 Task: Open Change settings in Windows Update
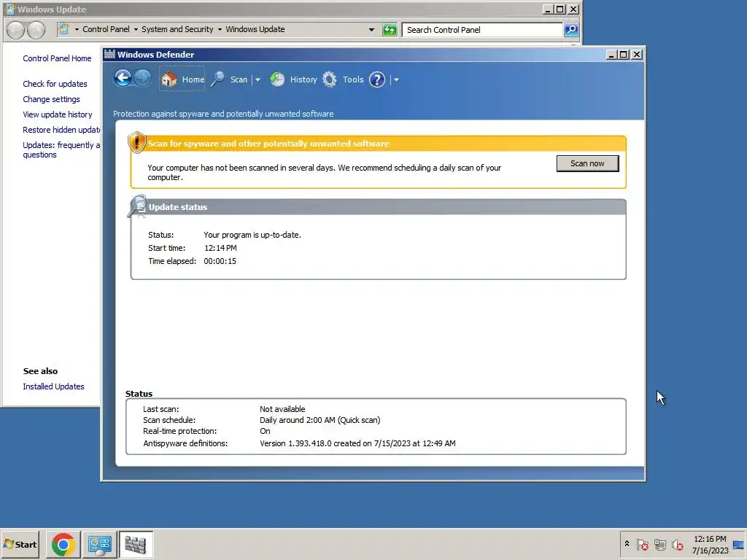point(52,99)
